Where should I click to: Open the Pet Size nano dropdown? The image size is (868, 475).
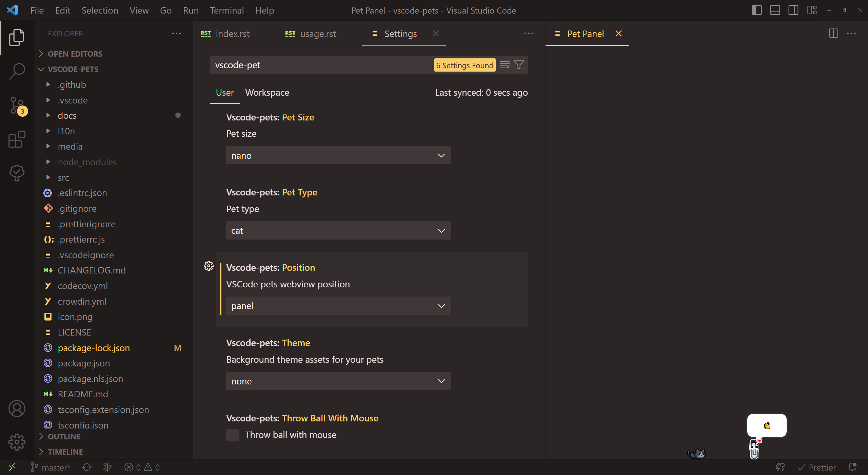(338, 155)
